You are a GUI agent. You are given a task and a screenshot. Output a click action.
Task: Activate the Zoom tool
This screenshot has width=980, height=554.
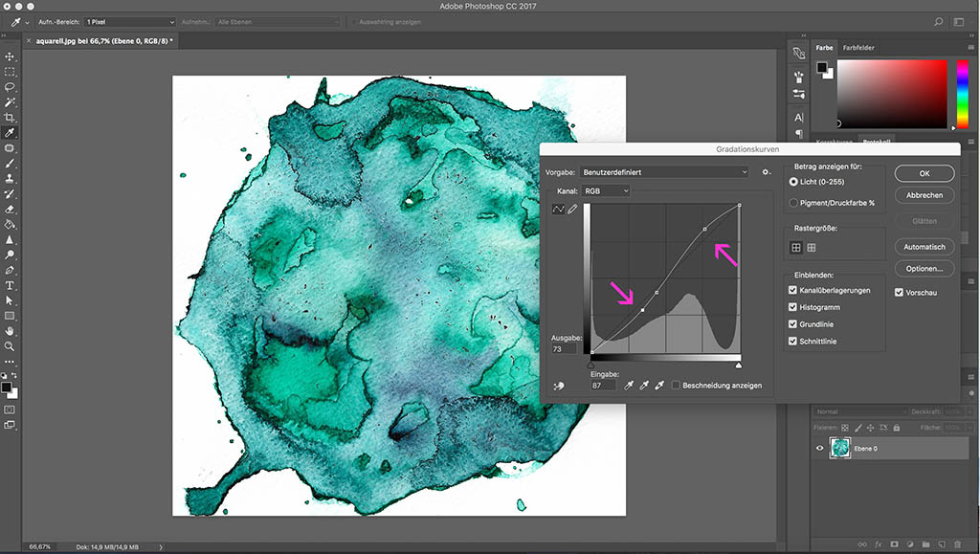[10, 346]
